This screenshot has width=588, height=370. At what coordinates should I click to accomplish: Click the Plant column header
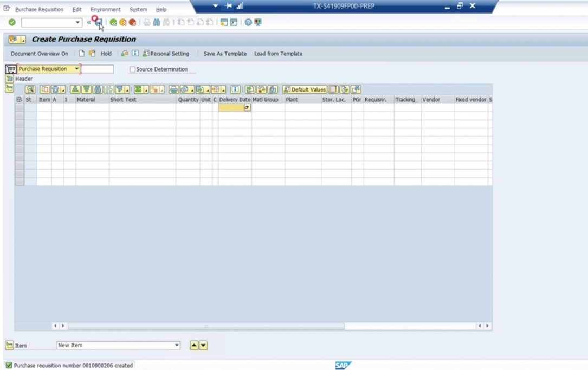pos(302,100)
